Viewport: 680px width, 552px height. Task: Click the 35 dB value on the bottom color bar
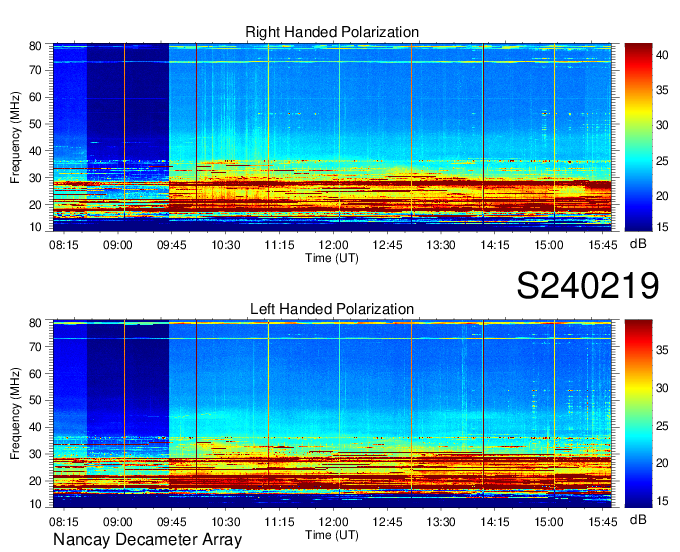tap(662, 350)
